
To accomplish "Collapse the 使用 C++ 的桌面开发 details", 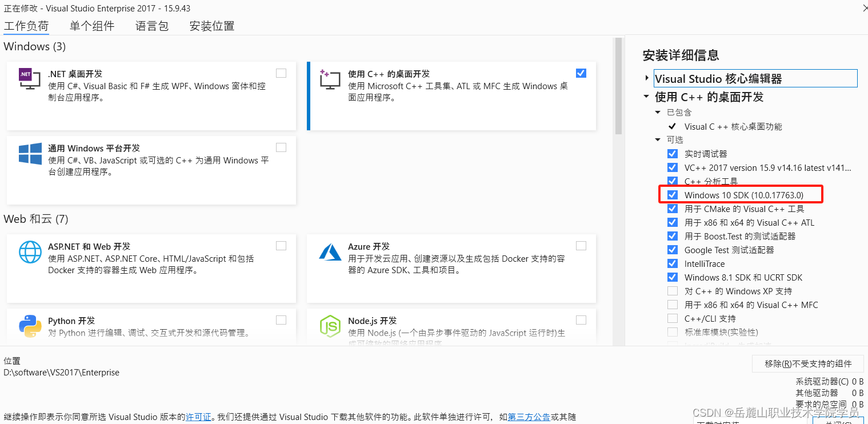I will [646, 97].
